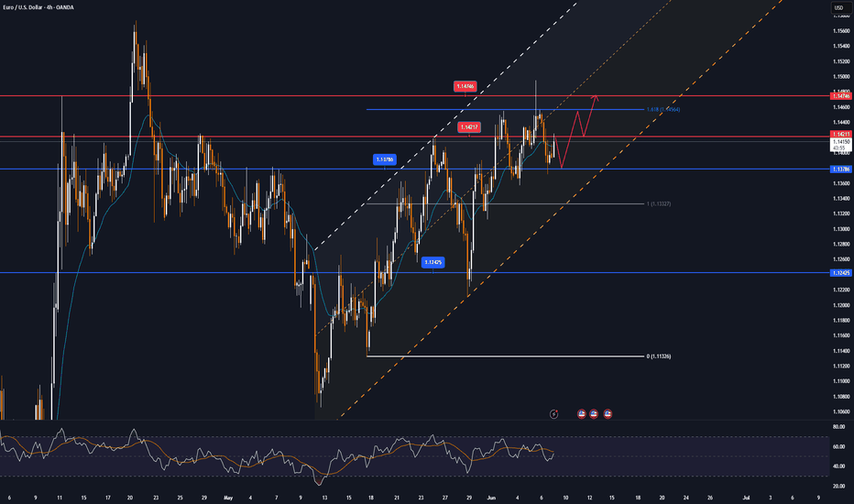Click the 24 date label before Jul
This screenshot has height=504, width=854.
pyautogui.click(x=685, y=498)
